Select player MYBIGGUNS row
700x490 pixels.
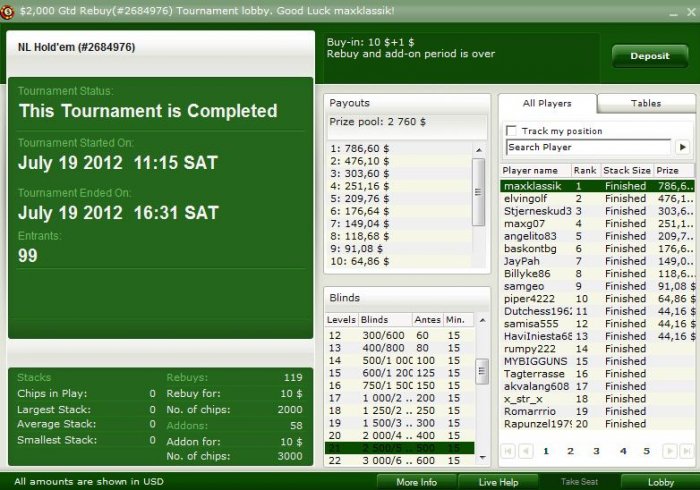tap(597, 361)
